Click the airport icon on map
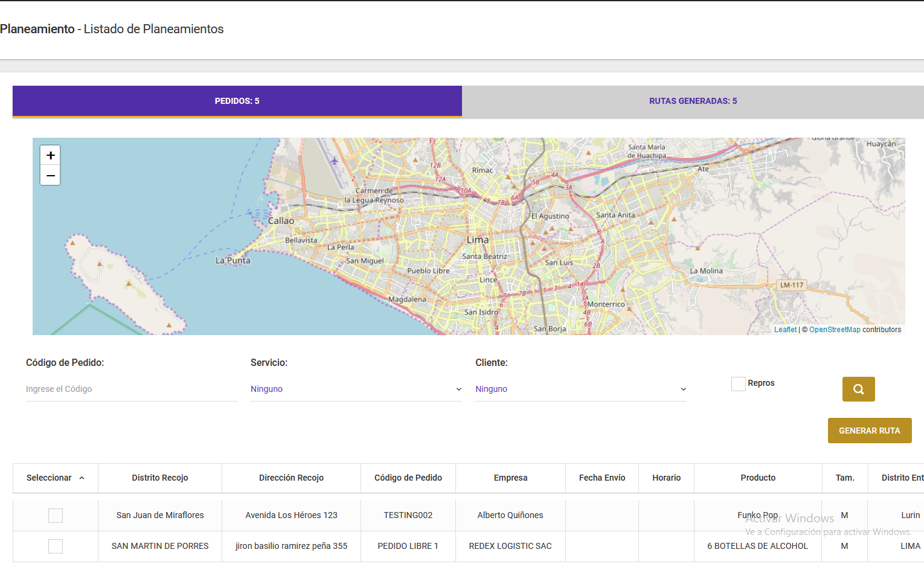924x567 pixels. pyautogui.click(x=335, y=161)
